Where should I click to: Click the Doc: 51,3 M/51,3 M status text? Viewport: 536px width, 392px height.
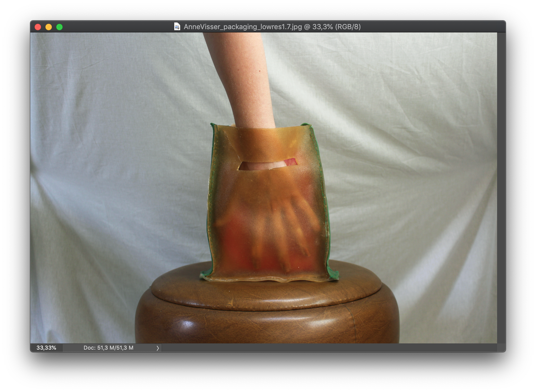pos(108,348)
